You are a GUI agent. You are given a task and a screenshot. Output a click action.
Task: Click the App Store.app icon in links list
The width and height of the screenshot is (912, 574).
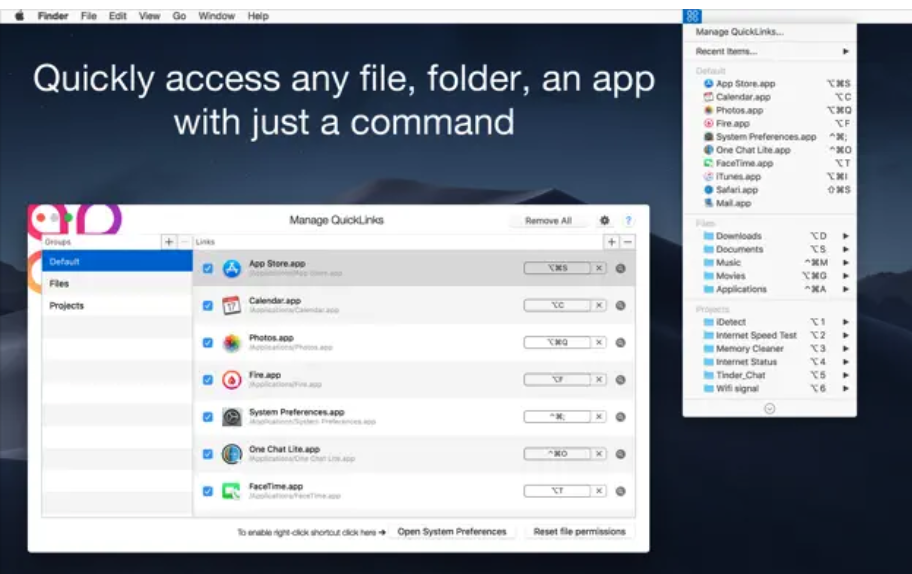(231, 268)
